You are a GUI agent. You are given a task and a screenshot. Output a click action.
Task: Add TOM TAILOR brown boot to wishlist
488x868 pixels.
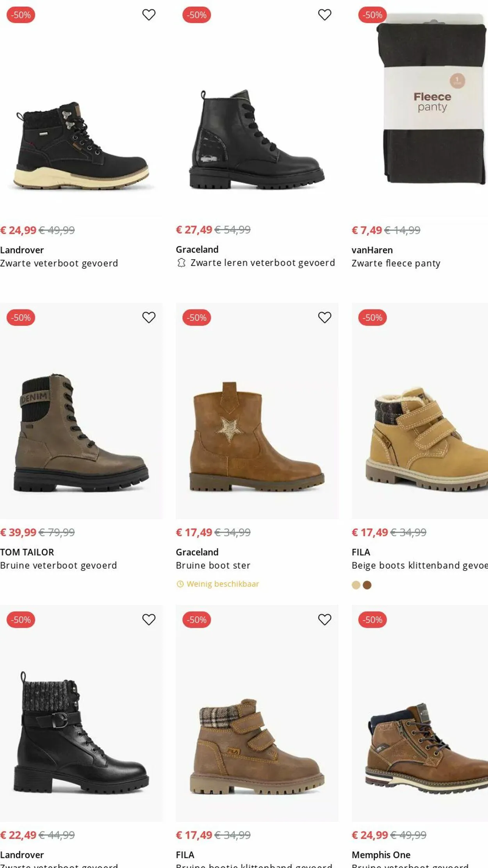[149, 317]
